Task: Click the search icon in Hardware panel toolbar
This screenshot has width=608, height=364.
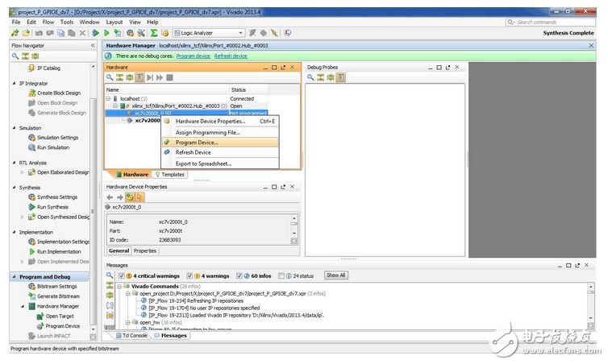Action: (x=110, y=77)
